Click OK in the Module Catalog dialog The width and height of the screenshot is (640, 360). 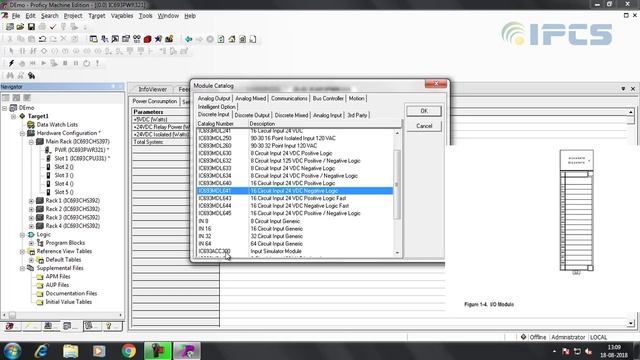pyautogui.click(x=424, y=111)
